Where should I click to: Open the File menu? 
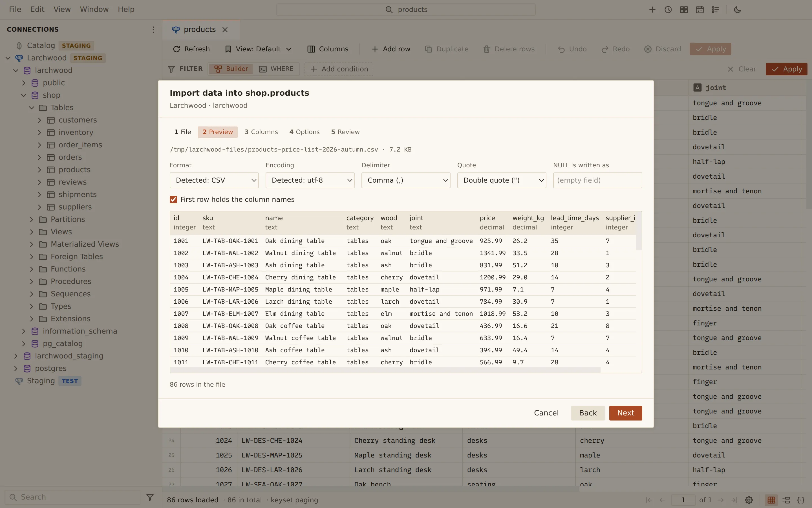point(15,9)
